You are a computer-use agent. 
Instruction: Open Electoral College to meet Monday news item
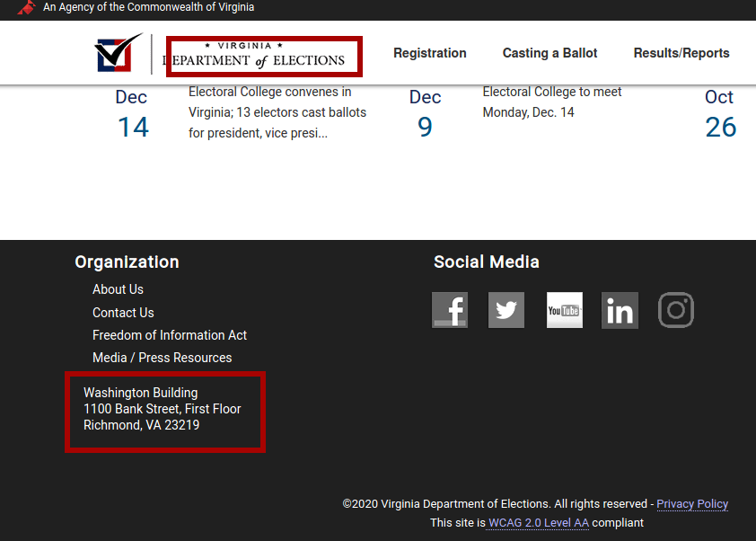(x=552, y=102)
